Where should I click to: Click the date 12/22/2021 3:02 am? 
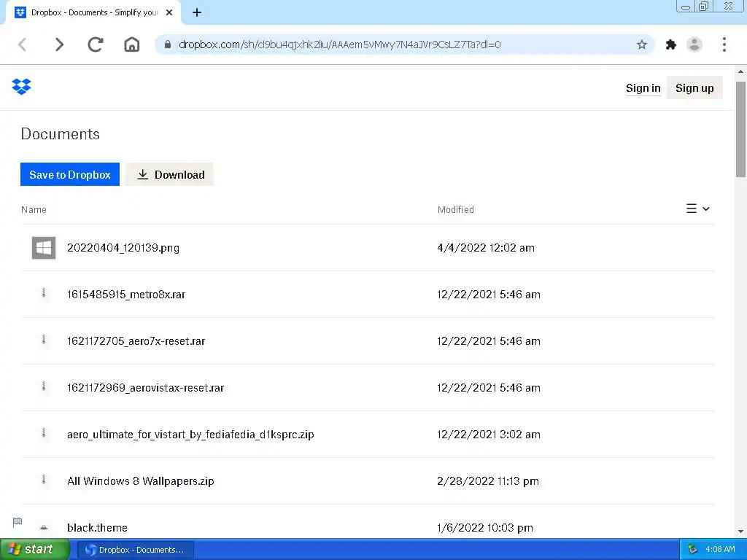tap(489, 435)
